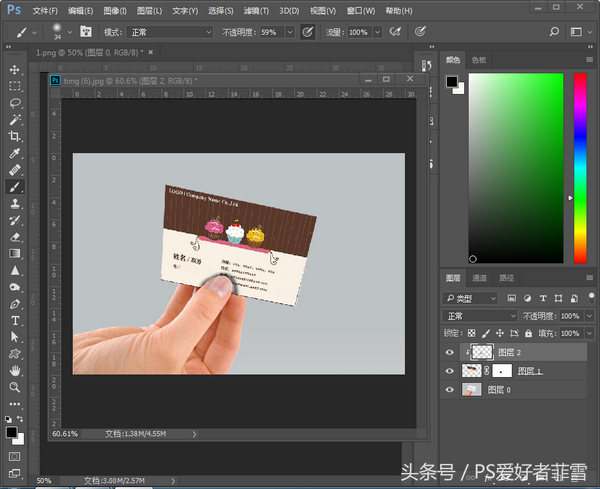
Task: Switch to the 通道 panel tab
Action: coord(479,277)
